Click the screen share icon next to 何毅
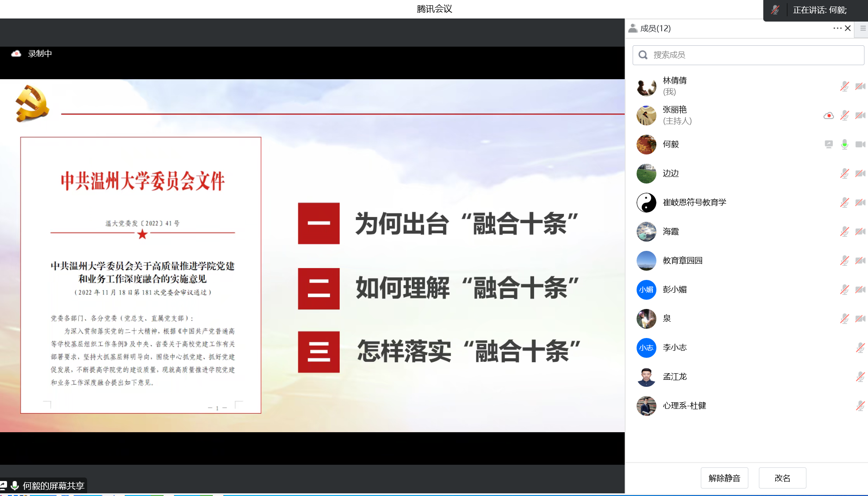Viewport: 868px width, 496px height. 828,144
